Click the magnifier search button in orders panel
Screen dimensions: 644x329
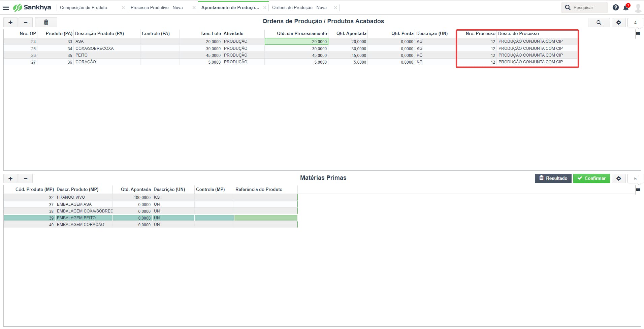click(599, 23)
